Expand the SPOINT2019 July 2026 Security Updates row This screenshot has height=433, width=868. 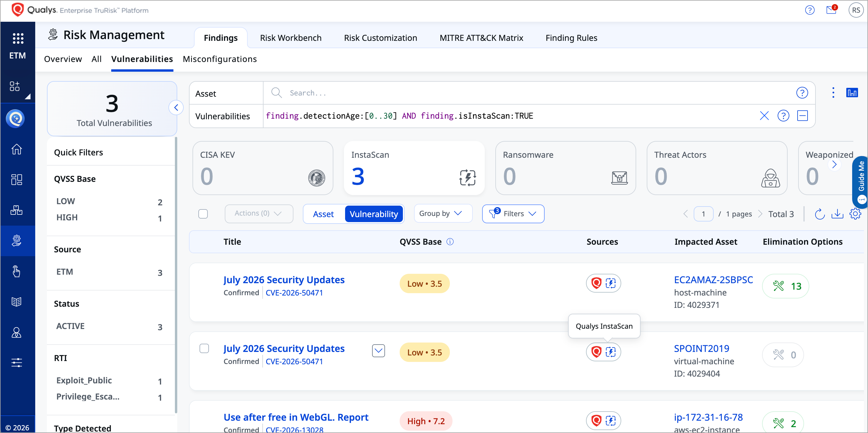click(x=379, y=351)
